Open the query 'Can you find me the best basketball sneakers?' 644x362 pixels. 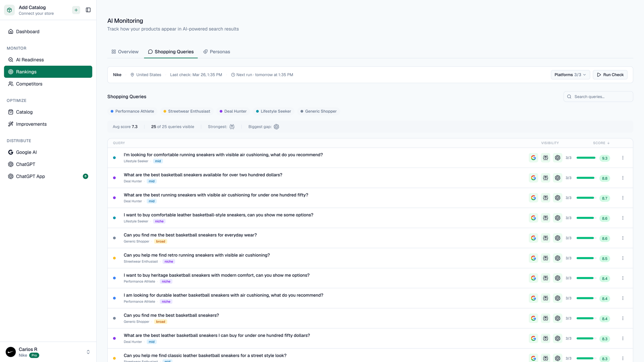point(171,315)
